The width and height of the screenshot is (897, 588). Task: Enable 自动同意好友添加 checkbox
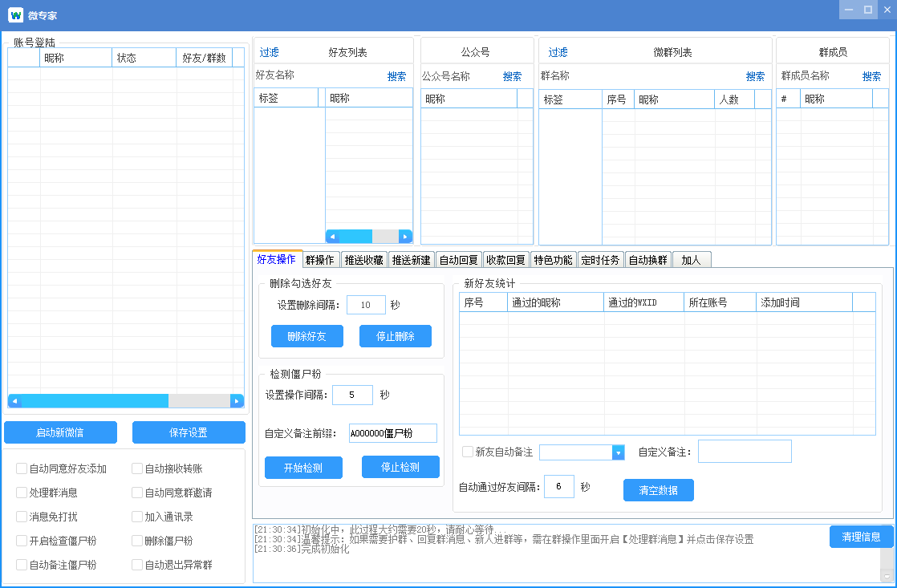click(22, 468)
